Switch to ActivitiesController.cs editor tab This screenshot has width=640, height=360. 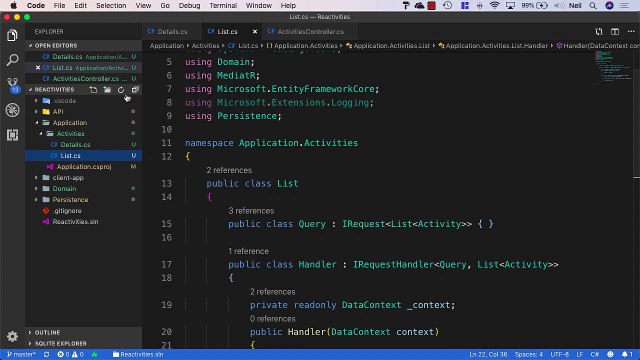click(x=310, y=31)
